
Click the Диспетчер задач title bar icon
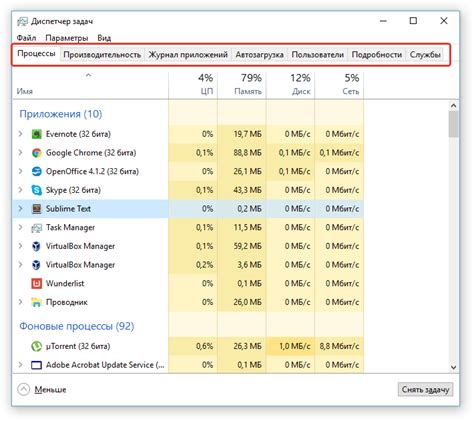pos(22,21)
